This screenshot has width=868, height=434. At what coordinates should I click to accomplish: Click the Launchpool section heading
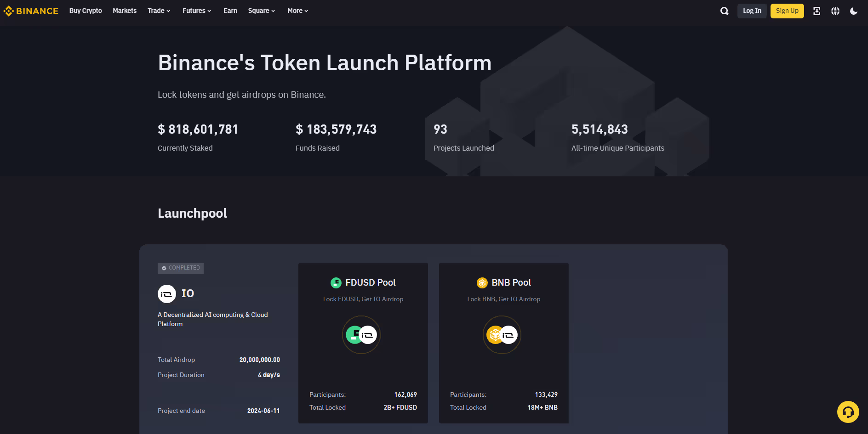(192, 214)
